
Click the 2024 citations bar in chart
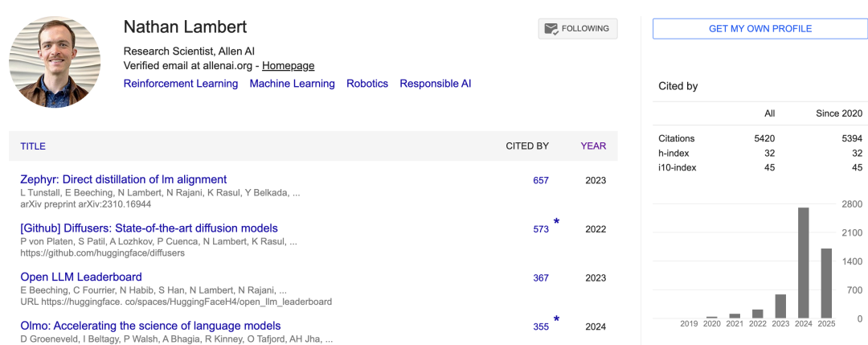click(803, 263)
